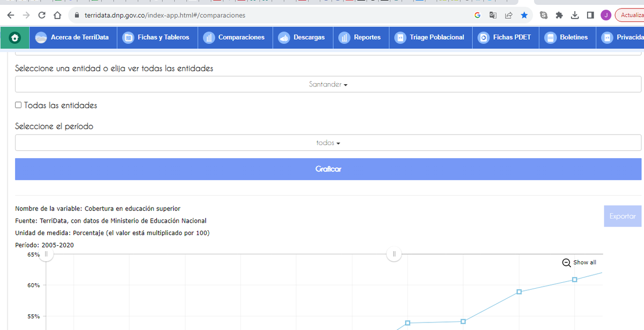Reload the page with the refresh icon

42,15
